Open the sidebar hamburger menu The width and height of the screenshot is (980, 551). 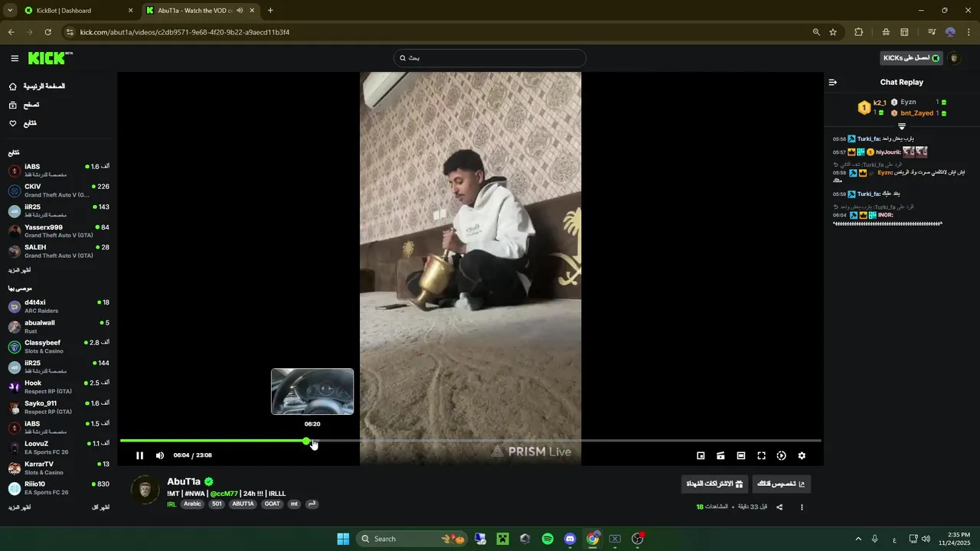tap(15, 58)
